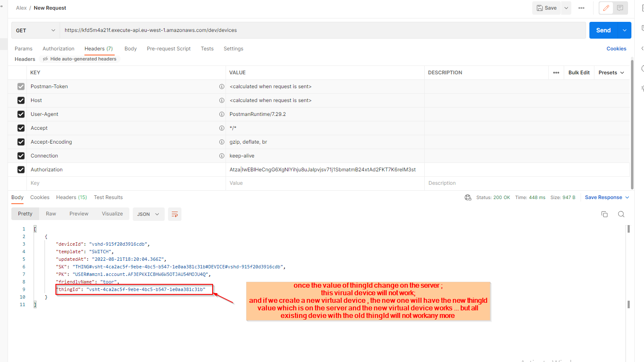Viewport: 644px width, 362px height.
Task: Toggle line wrapping in the response viewer
Action: click(x=174, y=214)
